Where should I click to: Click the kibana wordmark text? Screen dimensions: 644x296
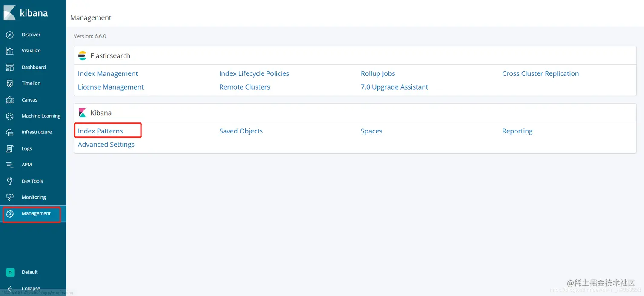click(x=34, y=13)
